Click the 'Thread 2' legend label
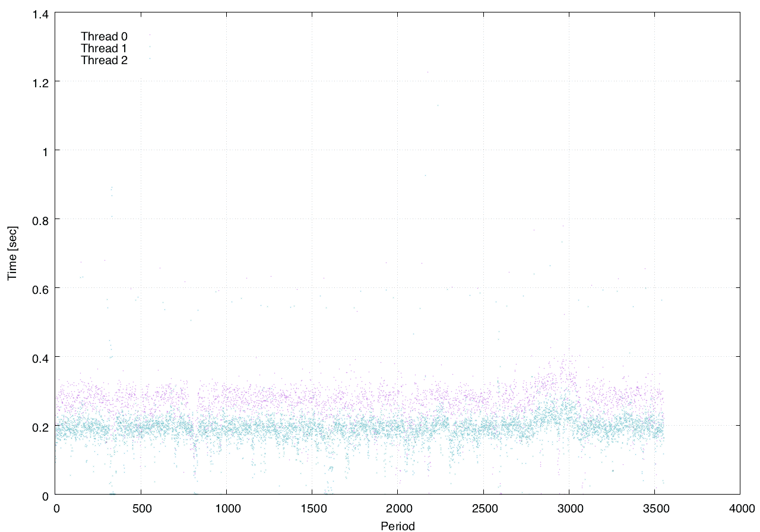760x532 pixels. [104, 60]
